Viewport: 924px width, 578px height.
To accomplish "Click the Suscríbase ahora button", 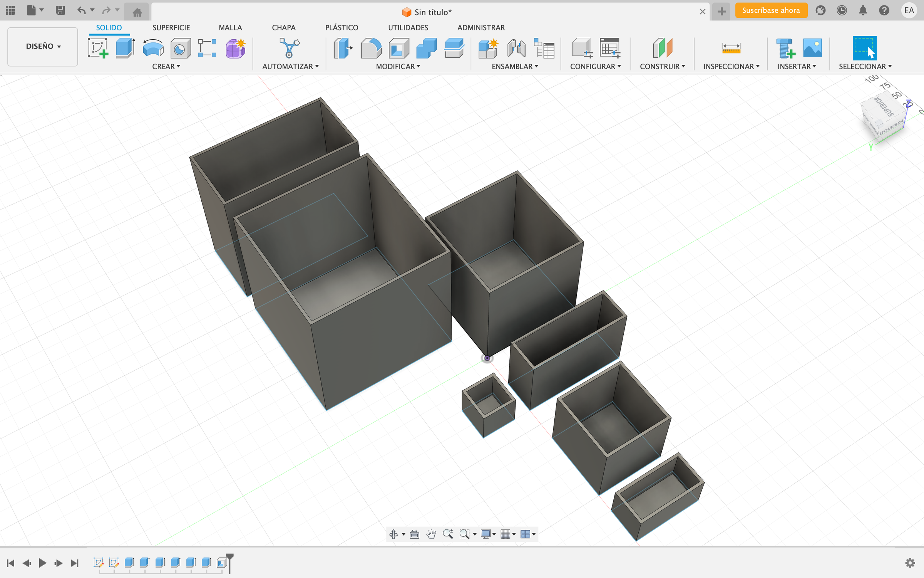I will coord(771,10).
